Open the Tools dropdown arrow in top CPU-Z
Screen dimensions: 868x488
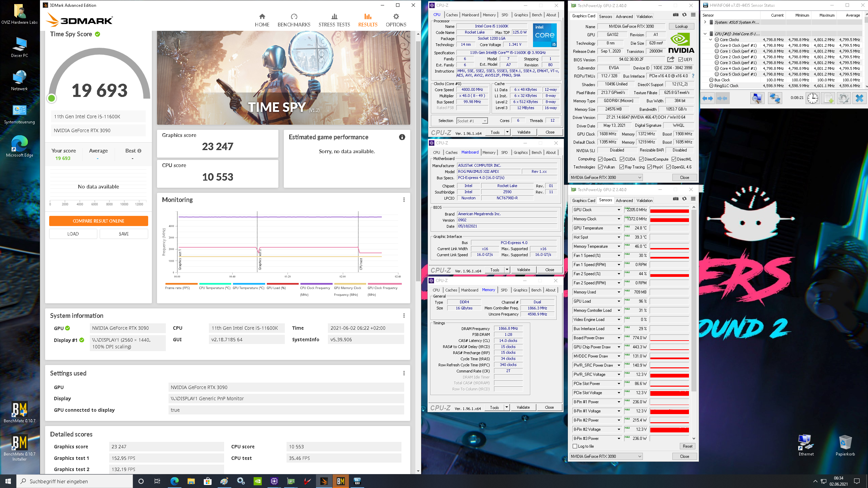click(507, 132)
